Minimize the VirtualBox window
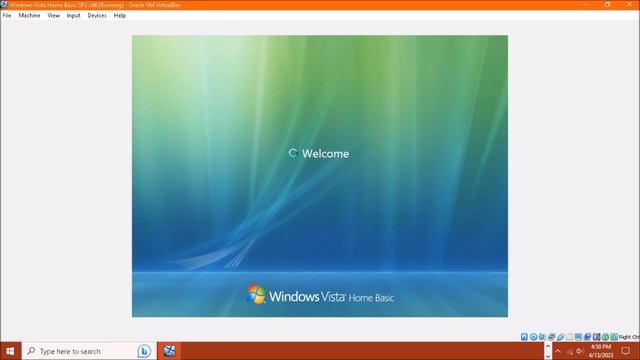The width and height of the screenshot is (640, 360). pos(587,4)
